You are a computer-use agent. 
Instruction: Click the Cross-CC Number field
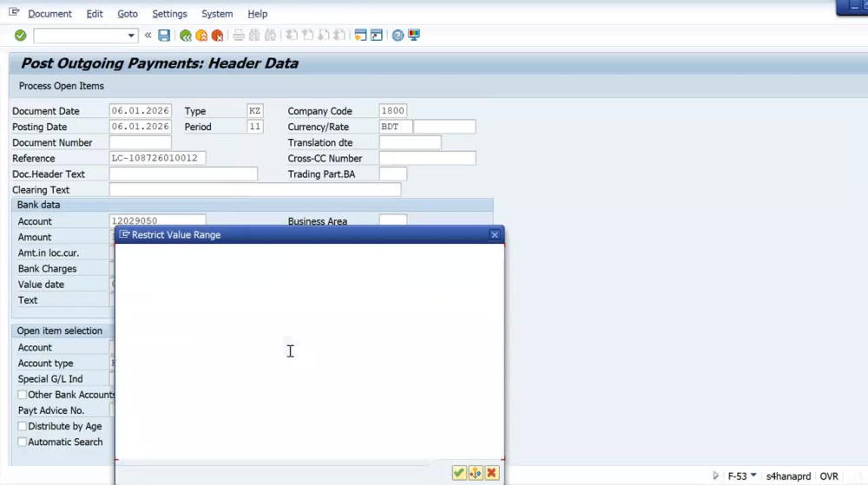427,158
